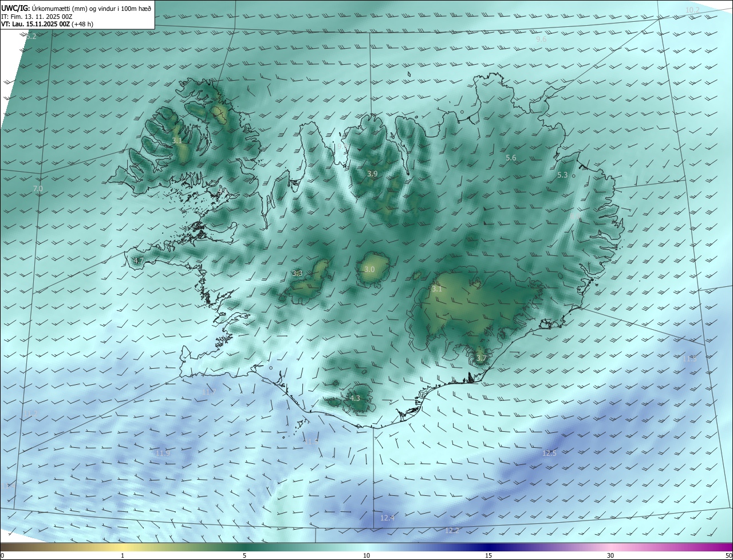The width and height of the screenshot is (733, 560).
Task: Click the 3.1 value in the Westfjords
Action: coord(177,140)
